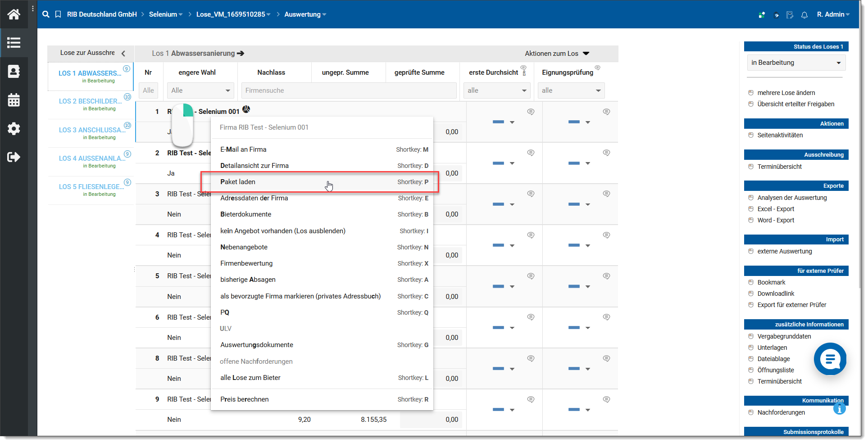
Task: Open comment icon in row 9 erste Durchsicht
Action: [531, 400]
